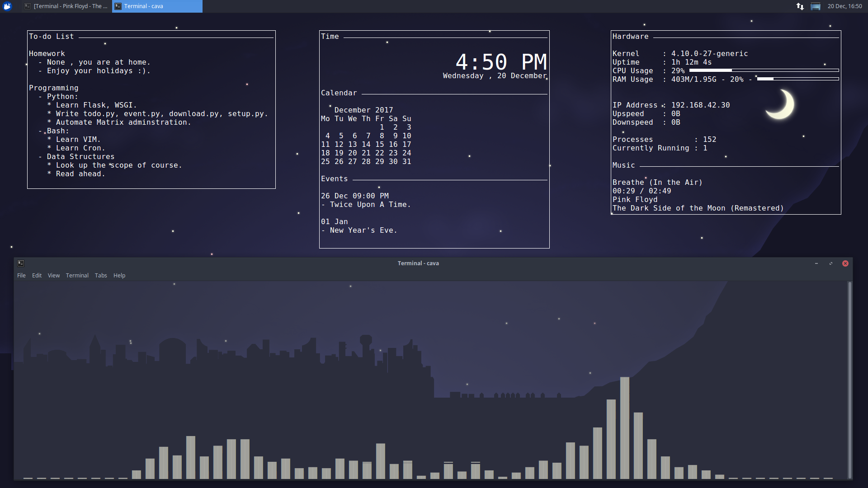Click day 31 in the calendar

pyautogui.click(x=407, y=162)
